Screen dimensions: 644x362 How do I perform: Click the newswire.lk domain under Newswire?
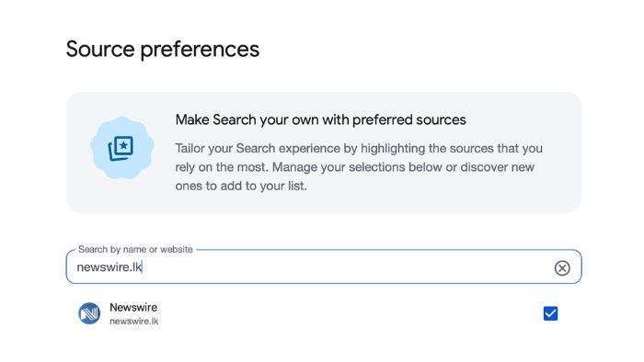[134, 321]
